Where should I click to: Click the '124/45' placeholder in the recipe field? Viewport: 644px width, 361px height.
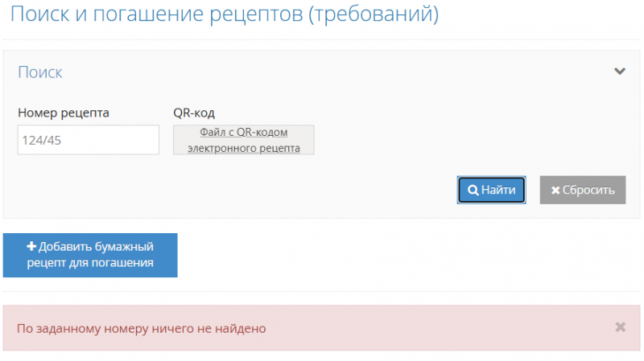42,140
